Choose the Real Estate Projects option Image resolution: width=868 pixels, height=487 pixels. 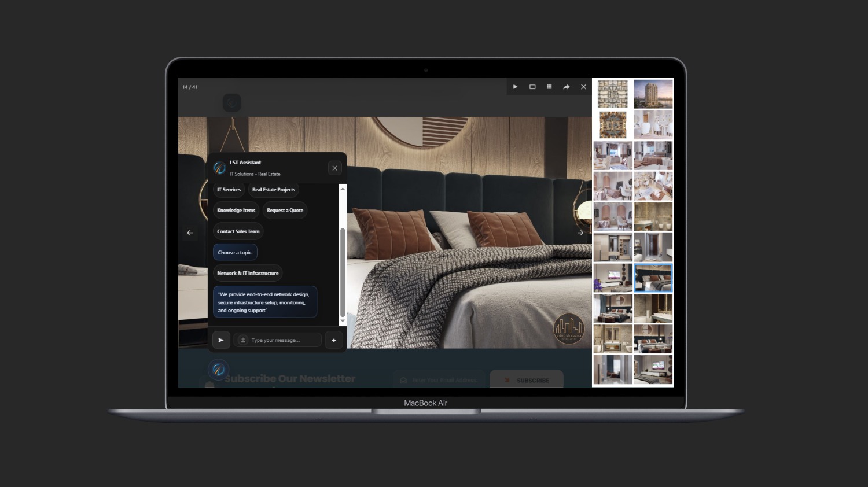[x=274, y=190]
